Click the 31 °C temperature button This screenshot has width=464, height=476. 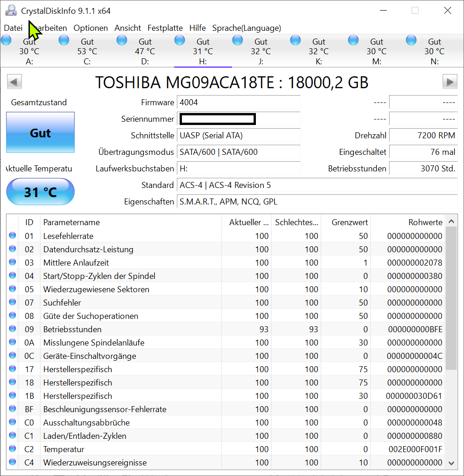coord(40,192)
